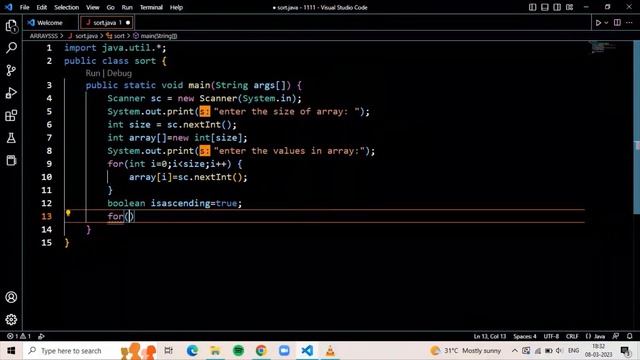Open the File menu
The width and height of the screenshot is (640, 360).
click(24, 7)
